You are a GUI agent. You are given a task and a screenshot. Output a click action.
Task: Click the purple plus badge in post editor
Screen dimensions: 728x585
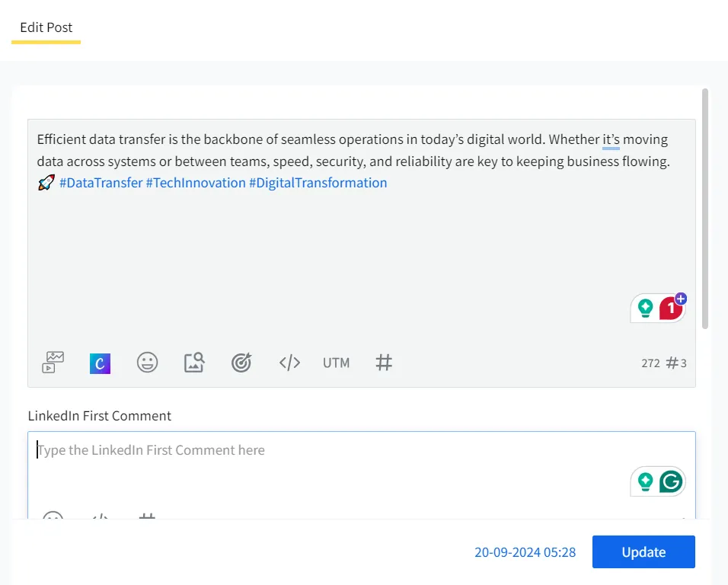pyautogui.click(x=681, y=299)
